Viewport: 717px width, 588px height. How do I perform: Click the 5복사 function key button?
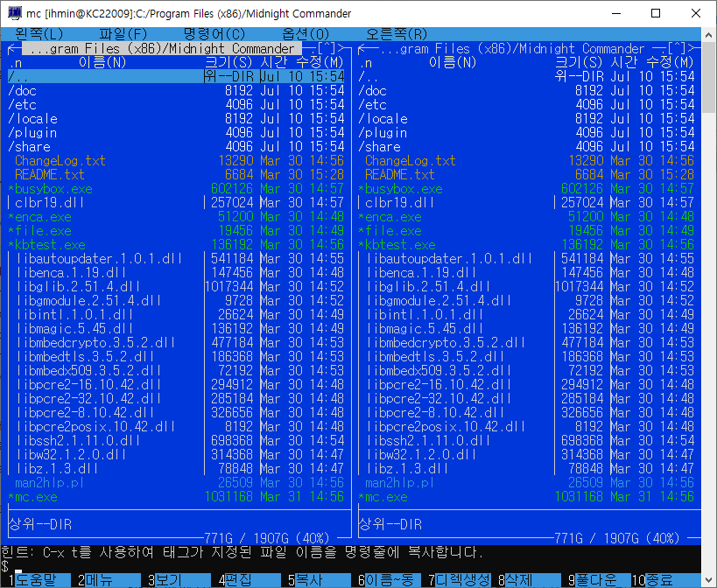tap(320, 580)
